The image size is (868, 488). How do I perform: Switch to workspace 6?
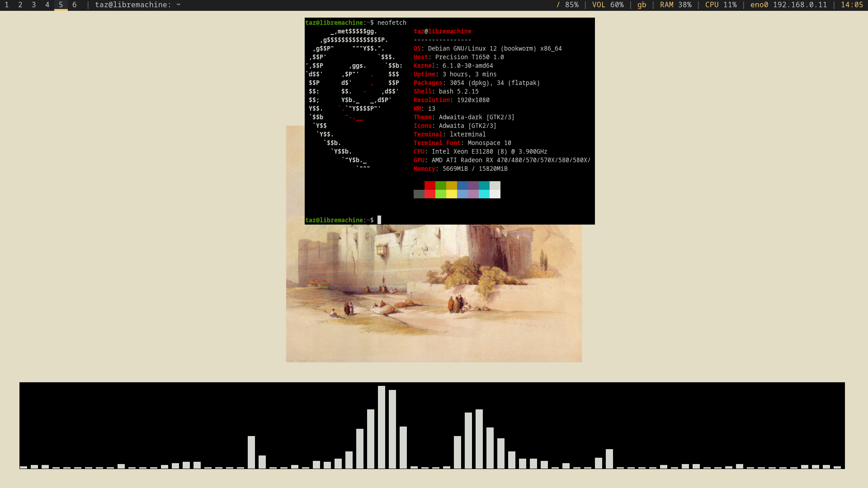[75, 5]
